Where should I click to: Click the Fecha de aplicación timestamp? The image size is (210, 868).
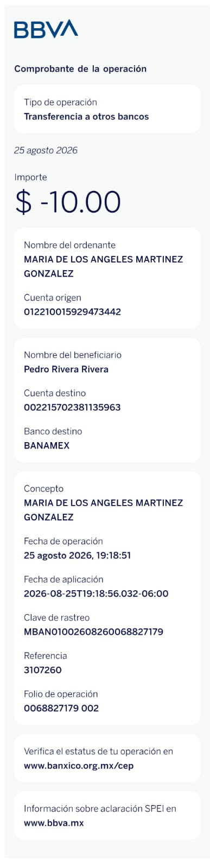[96, 593]
